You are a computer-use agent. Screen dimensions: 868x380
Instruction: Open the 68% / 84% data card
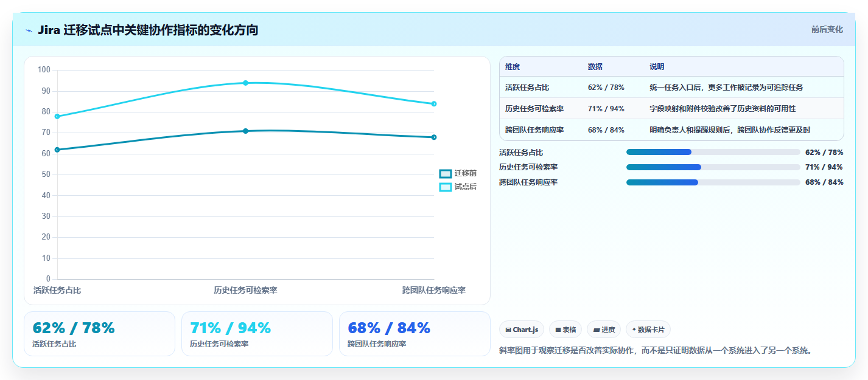coord(415,334)
